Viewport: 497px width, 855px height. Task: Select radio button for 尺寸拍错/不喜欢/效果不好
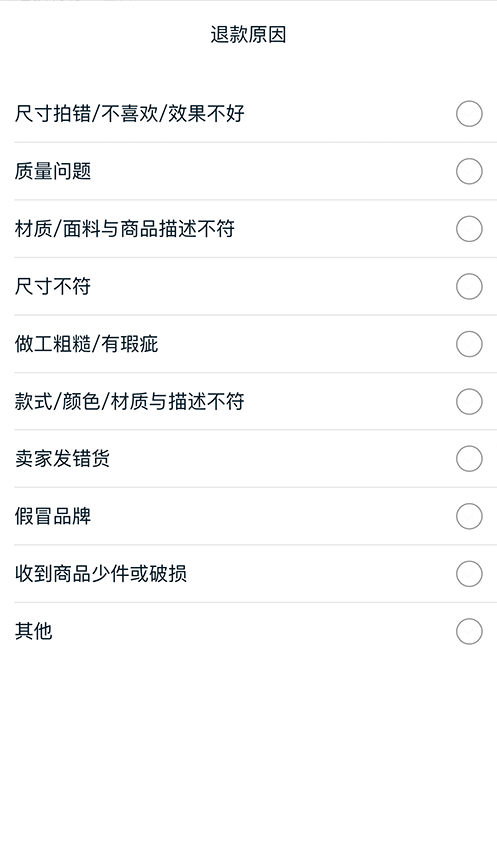[x=469, y=114]
